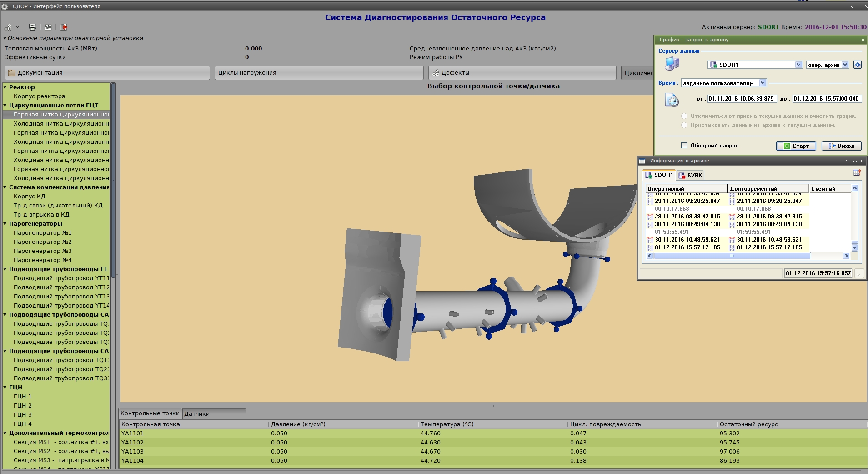Open the Дефекты panel button
The height and width of the screenshot is (474, 868).
pyautogui.click(x=522, y=73)
